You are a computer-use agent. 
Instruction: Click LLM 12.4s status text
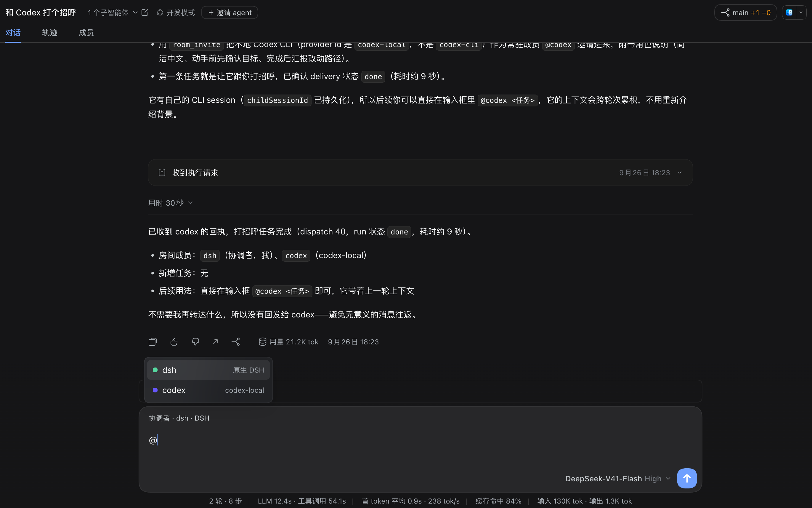(x=275, y=501)
